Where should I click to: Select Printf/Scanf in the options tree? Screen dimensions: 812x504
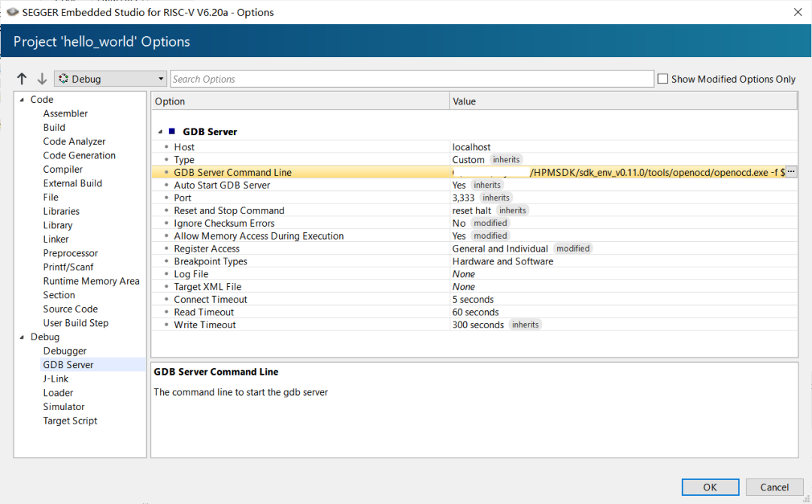coord(68,267)
